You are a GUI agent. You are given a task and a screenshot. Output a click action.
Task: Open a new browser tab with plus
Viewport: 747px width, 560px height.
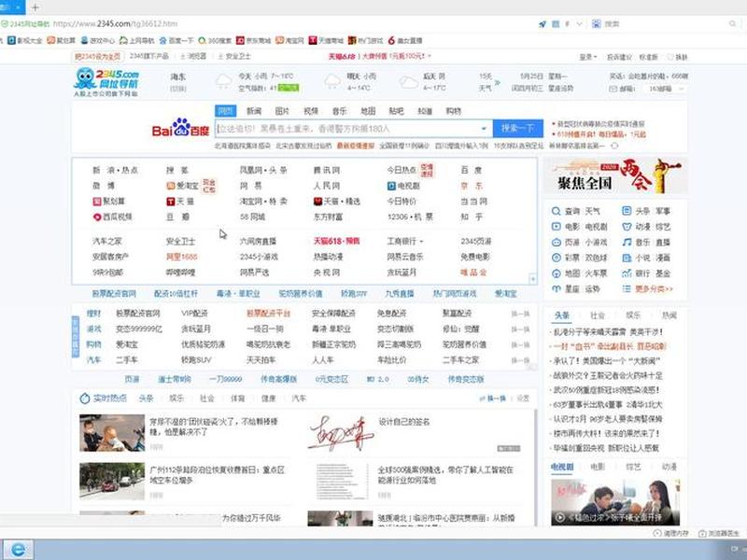(35, 7)
